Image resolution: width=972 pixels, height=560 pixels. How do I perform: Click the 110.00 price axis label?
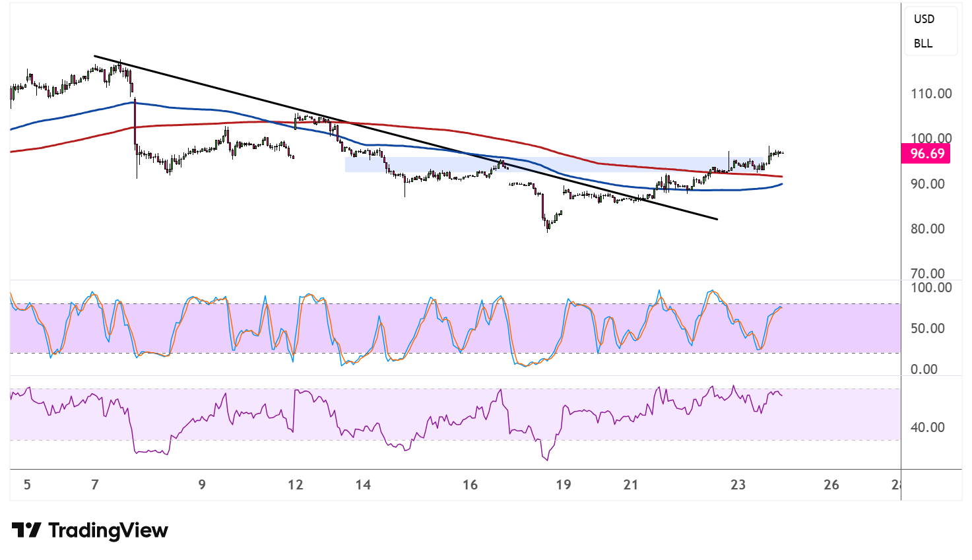(931, 94)
